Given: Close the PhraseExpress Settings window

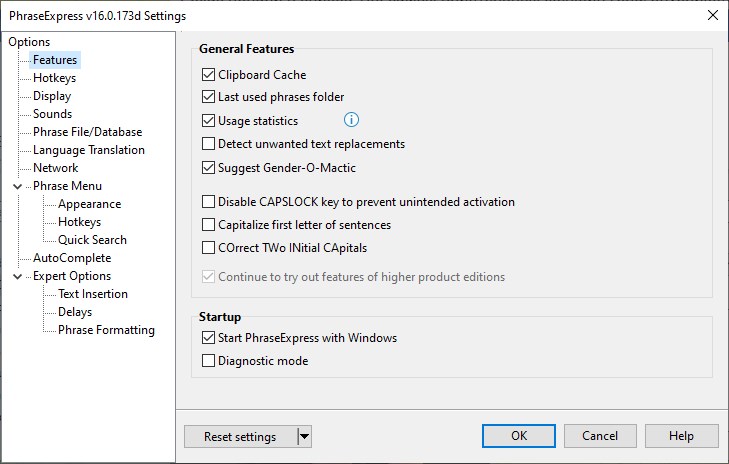Looking at the screenshot, I should click(x=712, y=15).
